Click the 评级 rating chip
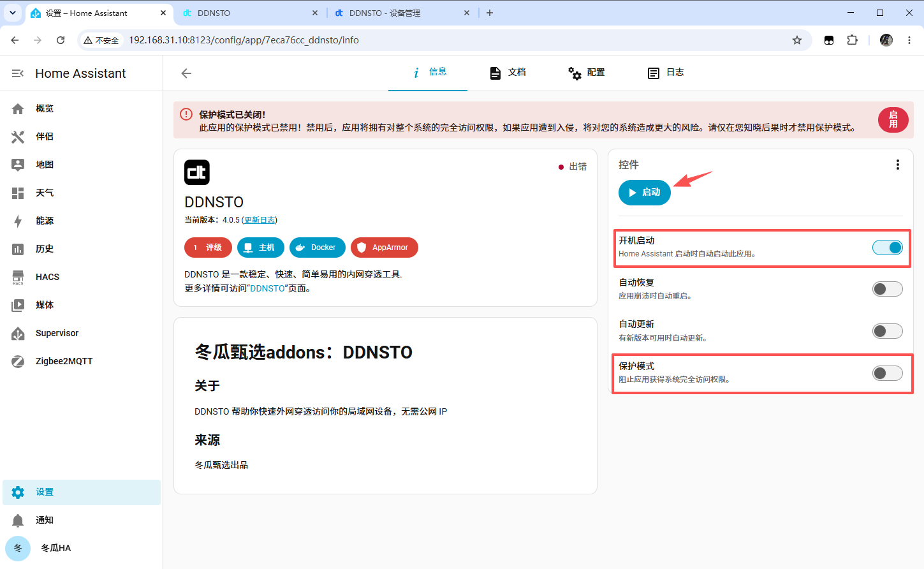This screenshot has height=569, width=924. click(x=209, y=248)
